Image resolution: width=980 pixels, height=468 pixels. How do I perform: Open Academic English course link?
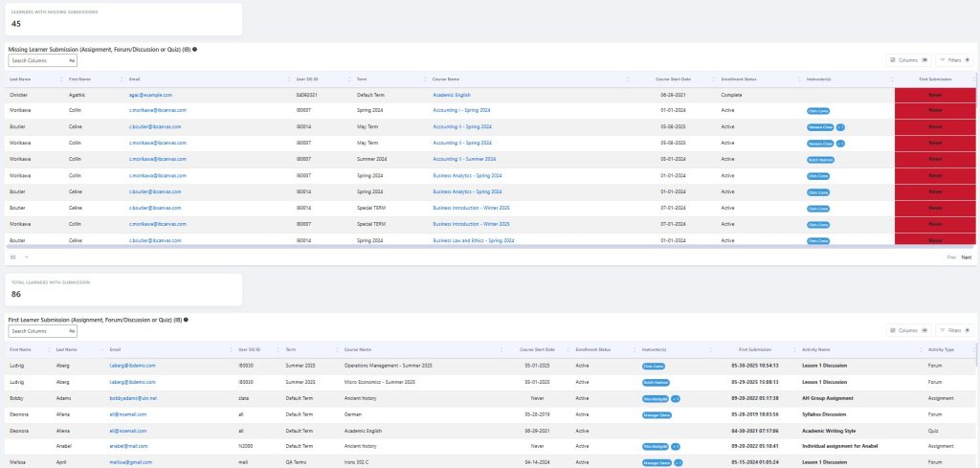click(452, 95)
